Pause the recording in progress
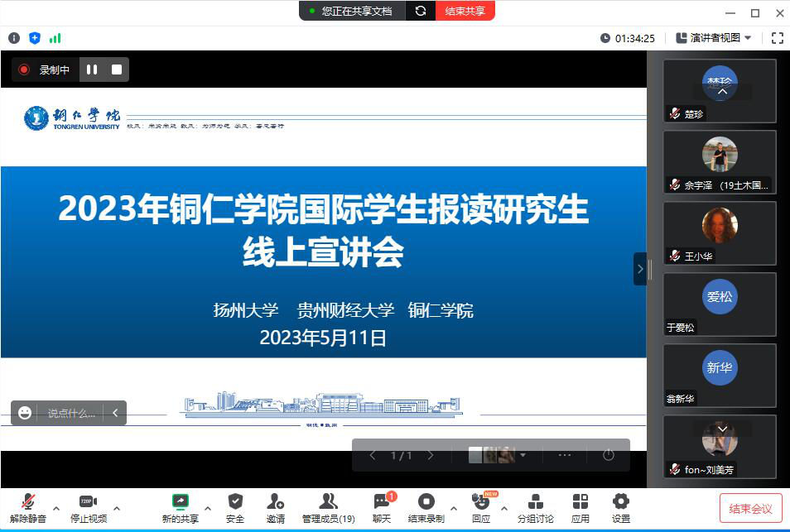 click(x=92, y=70)
